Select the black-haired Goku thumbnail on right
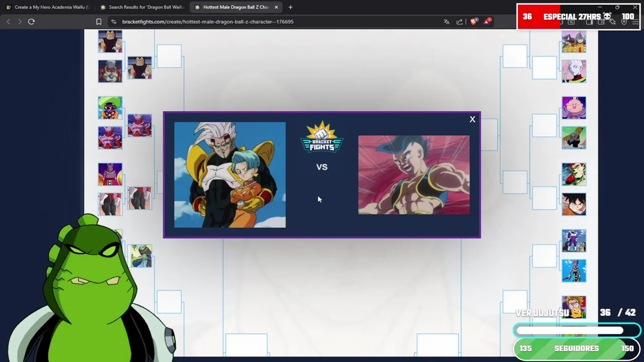Screen dimensions: 644x362 point(574,204)
